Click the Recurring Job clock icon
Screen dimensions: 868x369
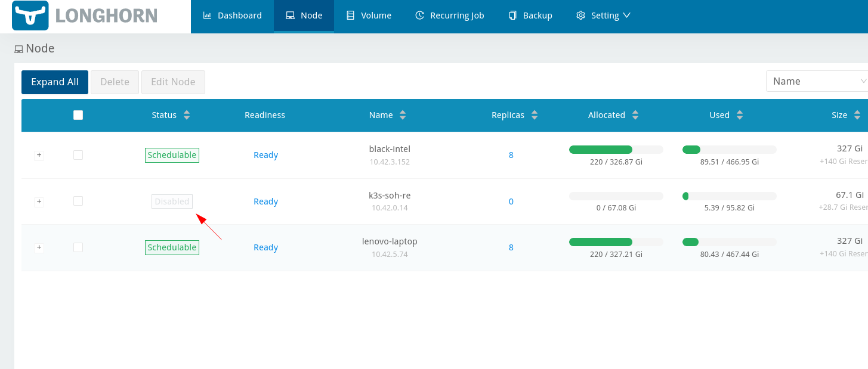[x=420, y=15]
